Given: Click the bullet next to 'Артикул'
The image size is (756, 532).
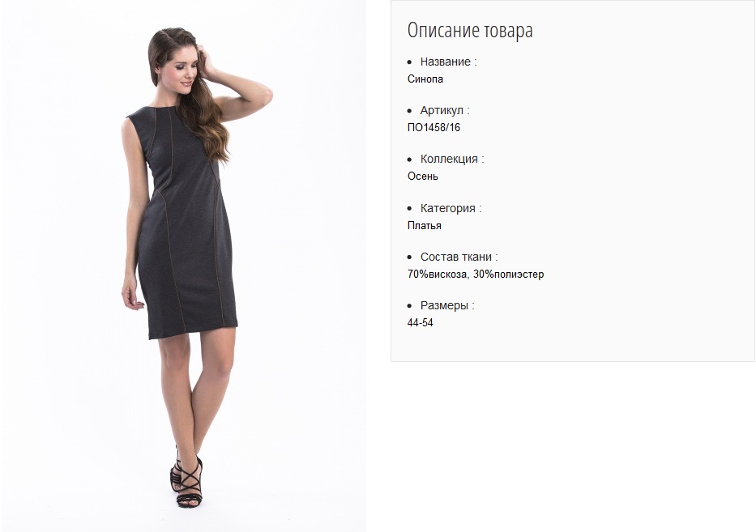Looking at the screenshot, I should point(409,111).
